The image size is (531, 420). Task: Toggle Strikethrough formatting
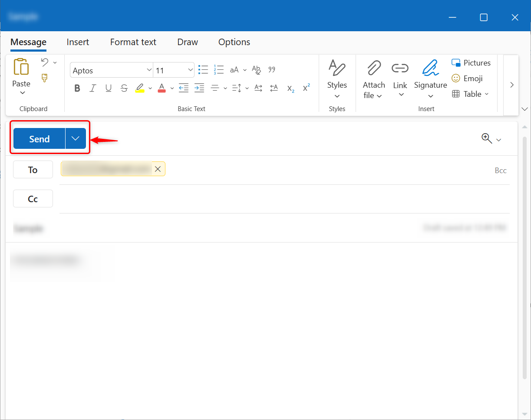pos(124,88)
